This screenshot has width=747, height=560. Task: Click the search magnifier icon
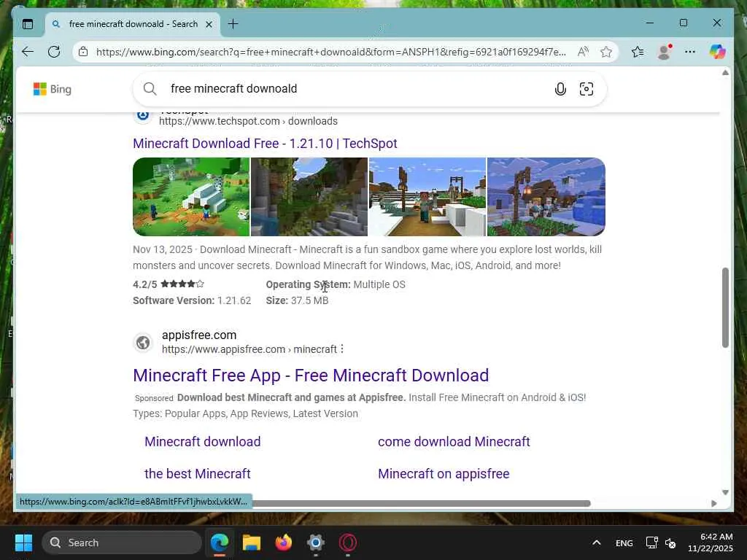coord(150,88)
